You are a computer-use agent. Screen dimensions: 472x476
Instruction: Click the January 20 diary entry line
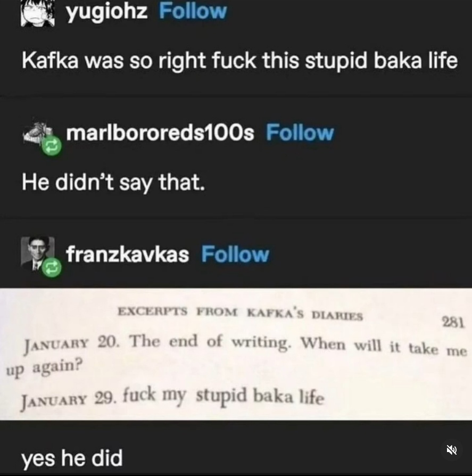click(x=237, y=355)
